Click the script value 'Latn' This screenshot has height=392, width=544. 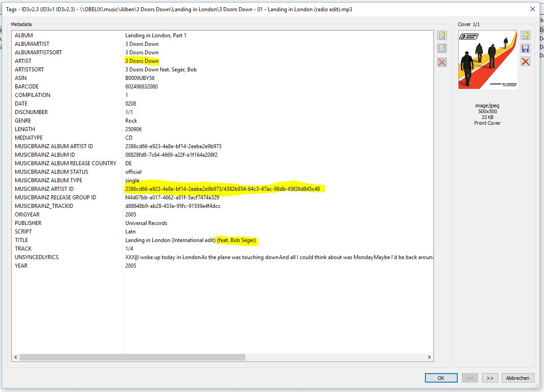point(131,232)
